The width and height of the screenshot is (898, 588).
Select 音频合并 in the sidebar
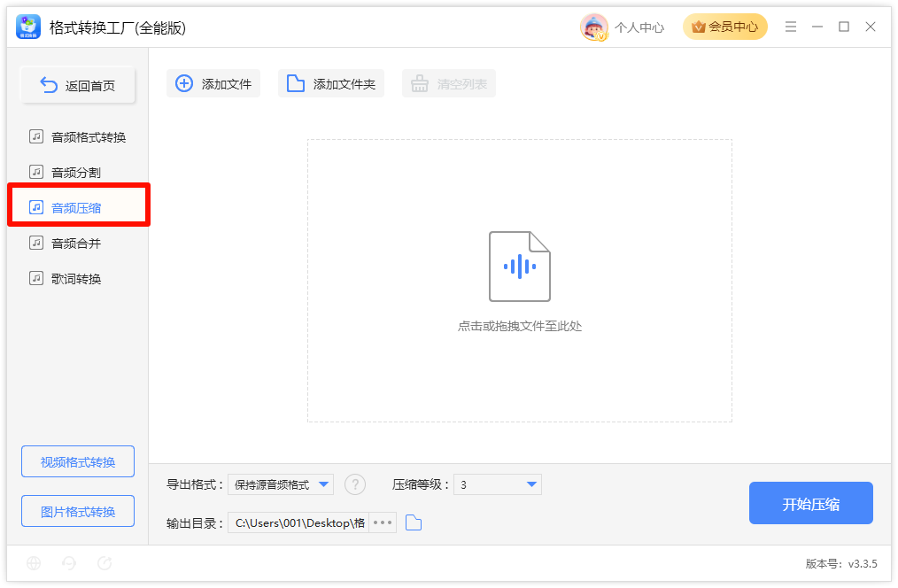coord(77,244)
